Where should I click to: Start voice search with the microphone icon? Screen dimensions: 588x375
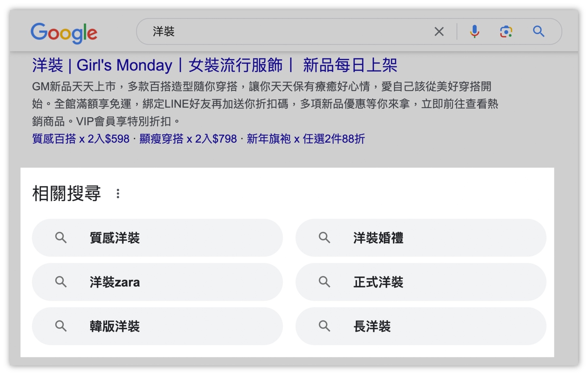point(474,32)
